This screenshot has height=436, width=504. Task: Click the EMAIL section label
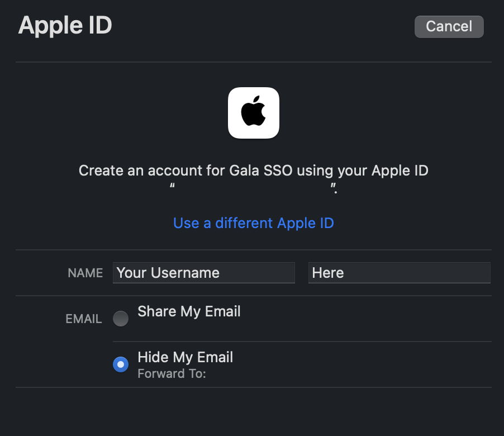(x=84, y=319)
